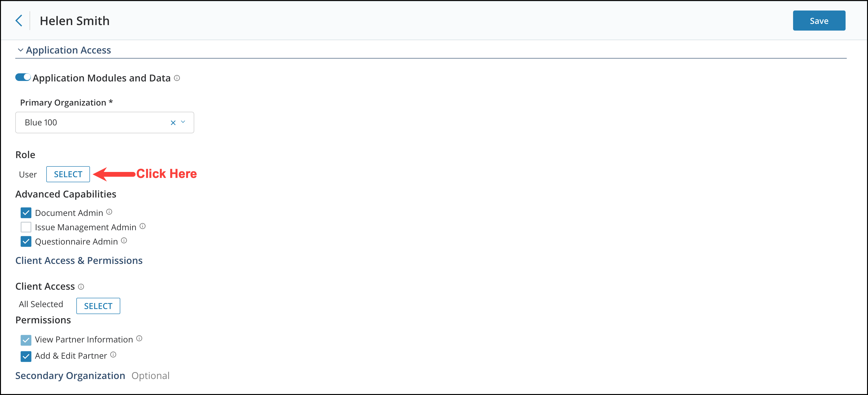
Task: Click the Questionnaire Admin info icon
Action: click(124, 240)
